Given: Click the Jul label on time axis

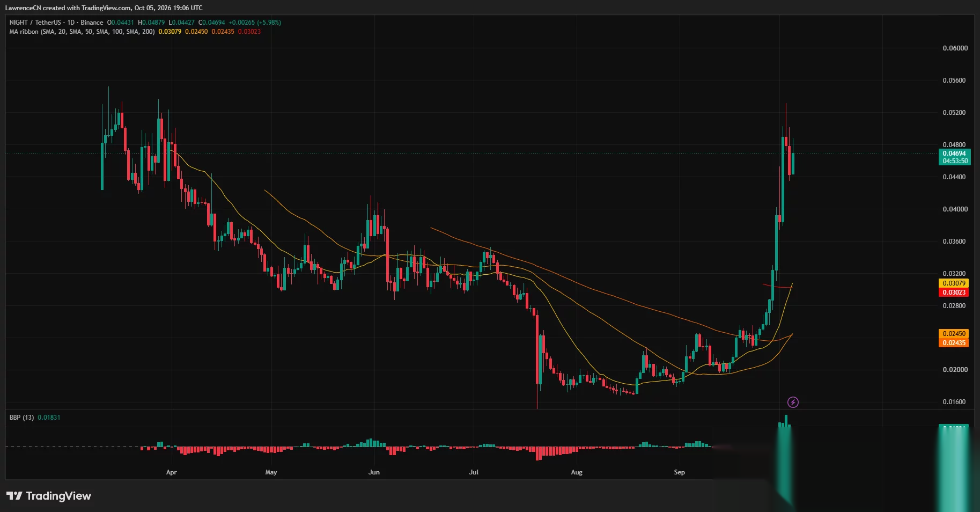Looking at the screenshot, I should 474,472.
